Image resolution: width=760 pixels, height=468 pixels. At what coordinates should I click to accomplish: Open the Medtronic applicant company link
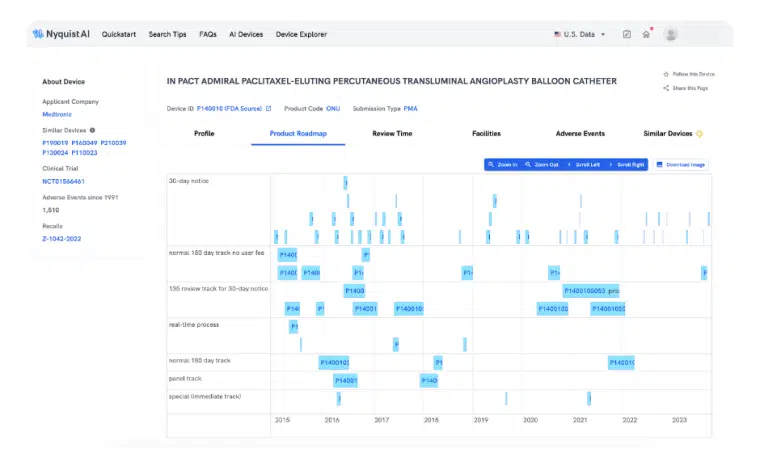pyautogui.click(x=57, y=114)
